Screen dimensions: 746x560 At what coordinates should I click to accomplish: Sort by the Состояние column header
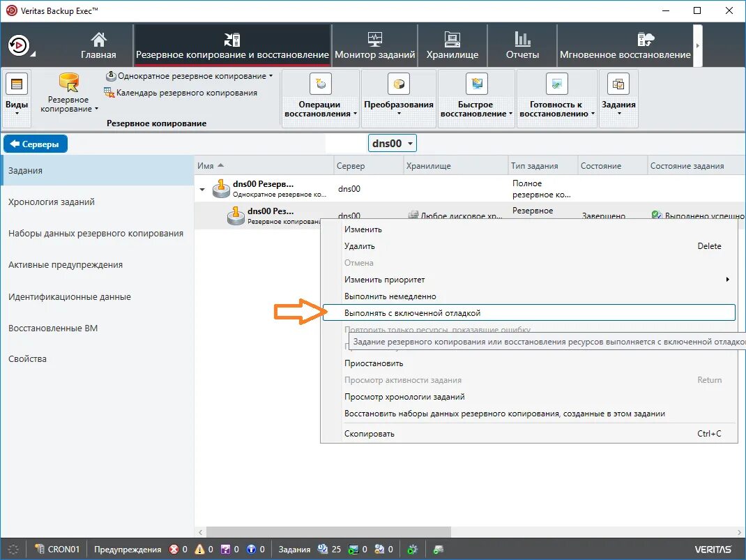612,165
